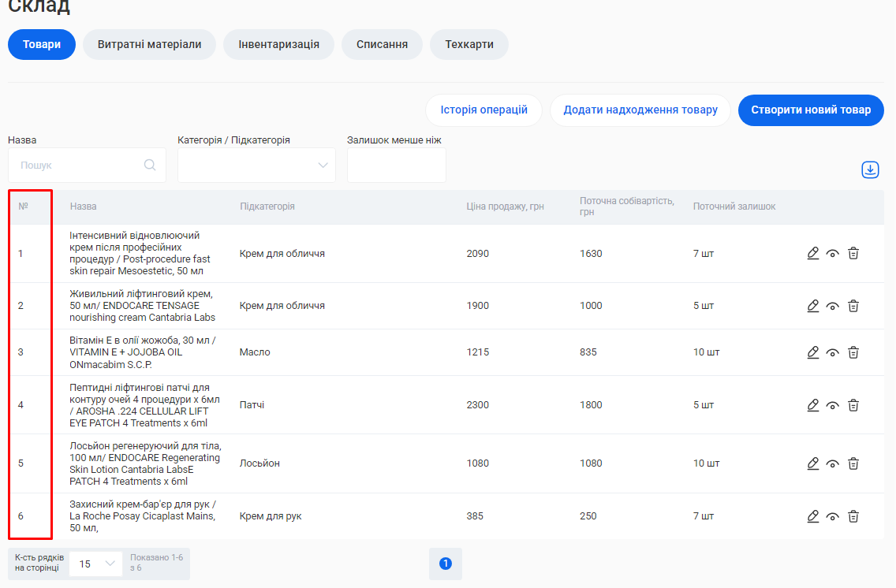Click trash icon for row 6 hand cream
Viewport: 896px width, 588px height.
(x=853, y=516)
